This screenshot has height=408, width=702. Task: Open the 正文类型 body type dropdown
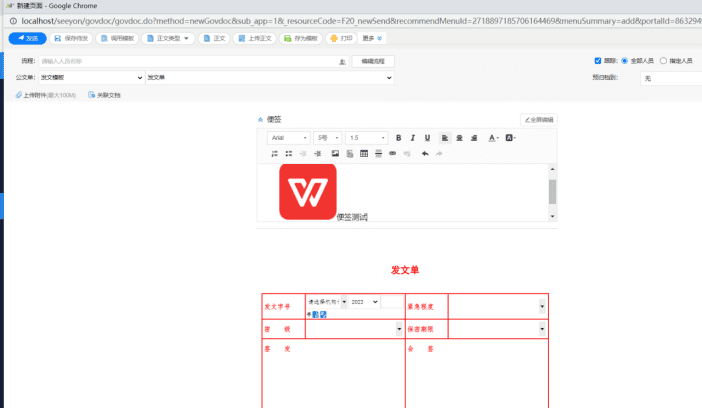(x=168, y=39)
